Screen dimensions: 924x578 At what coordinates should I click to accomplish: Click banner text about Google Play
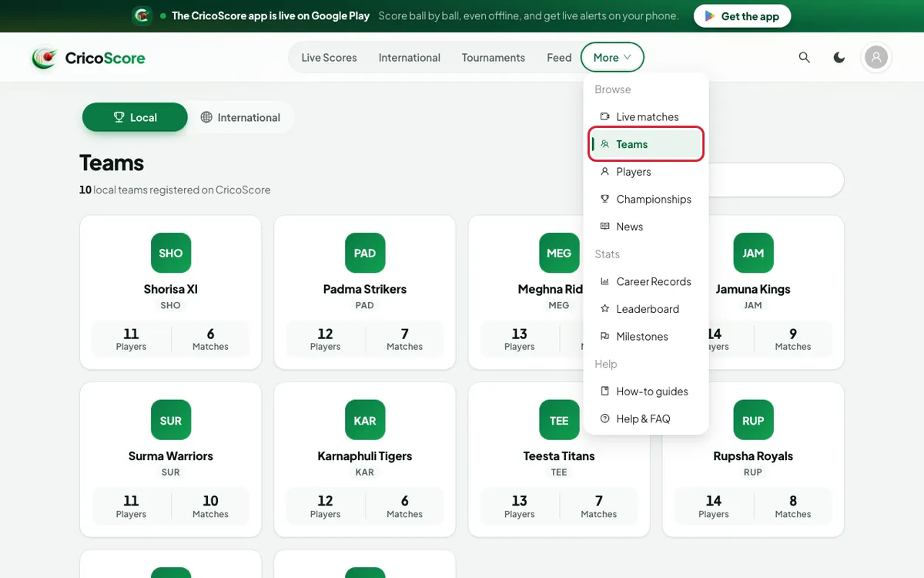(x=270, y=15)
